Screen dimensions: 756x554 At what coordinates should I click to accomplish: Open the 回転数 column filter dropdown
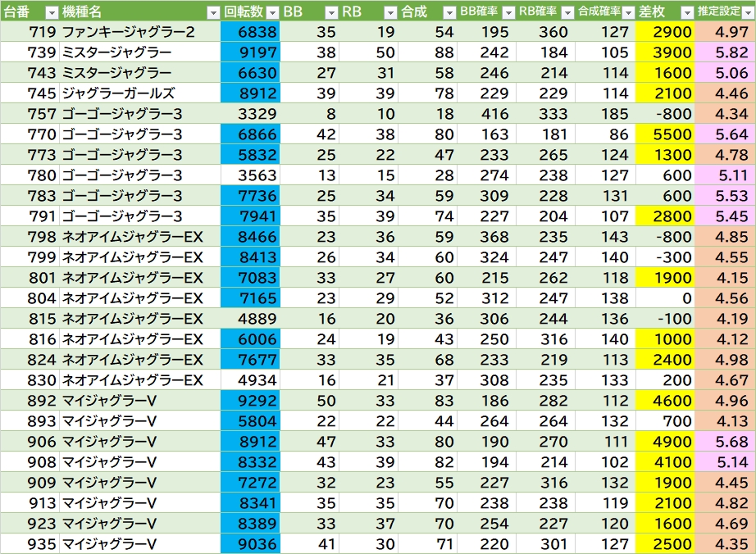(272, 12)
